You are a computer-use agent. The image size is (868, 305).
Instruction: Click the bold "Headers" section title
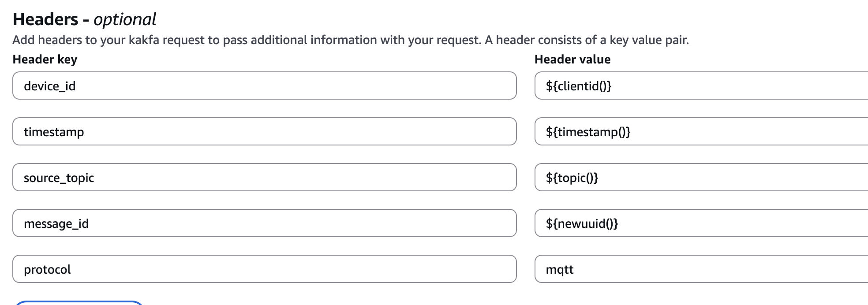tap(45, 19)
